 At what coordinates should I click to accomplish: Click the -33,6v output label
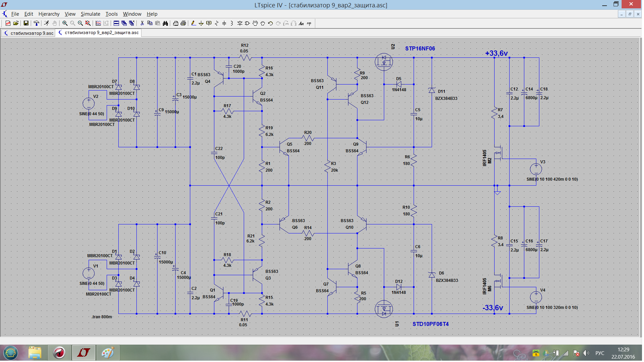tap(493, 308)
